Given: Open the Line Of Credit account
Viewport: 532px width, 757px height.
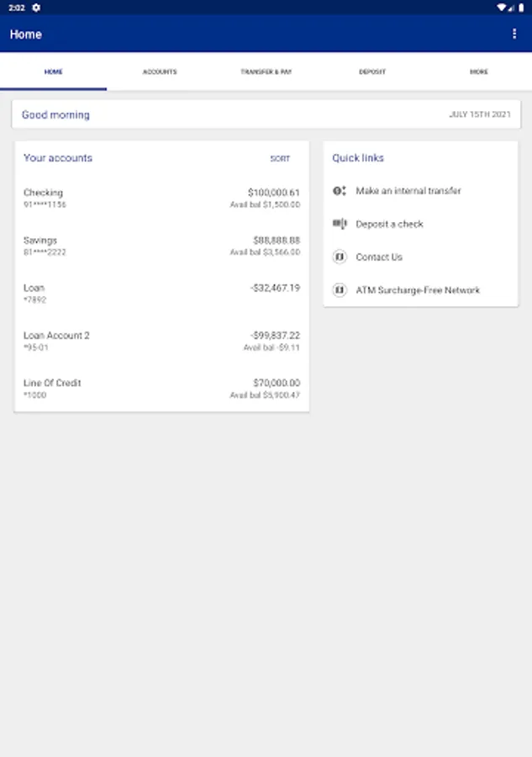Looking at the screenshot, I should 161,389.
